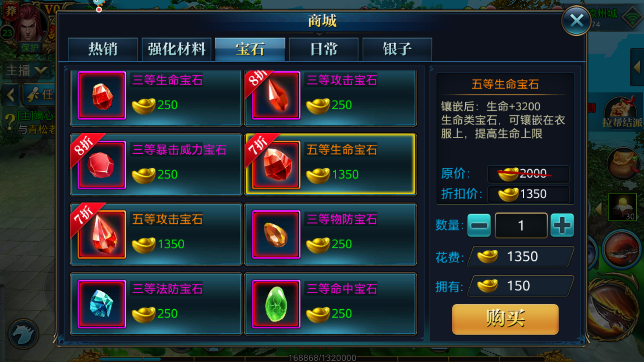
Task: Switch to the 热销 tab
Action: pos(103,49)
